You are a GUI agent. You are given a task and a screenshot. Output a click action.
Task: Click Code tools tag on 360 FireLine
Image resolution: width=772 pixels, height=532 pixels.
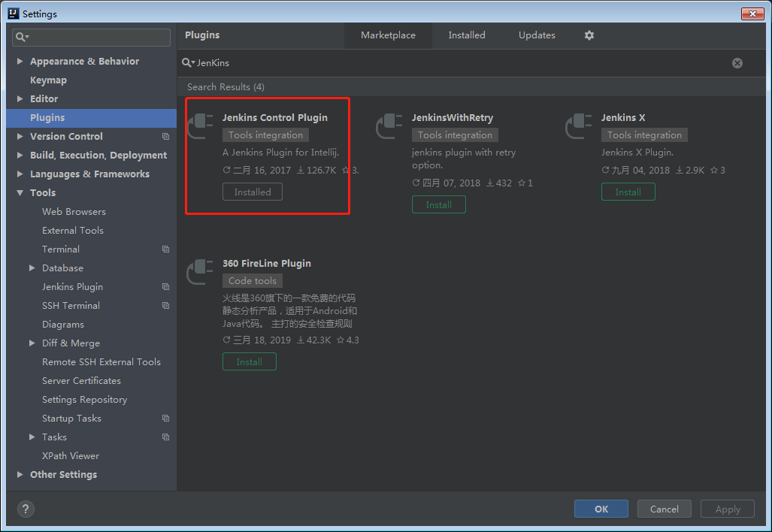252,280
